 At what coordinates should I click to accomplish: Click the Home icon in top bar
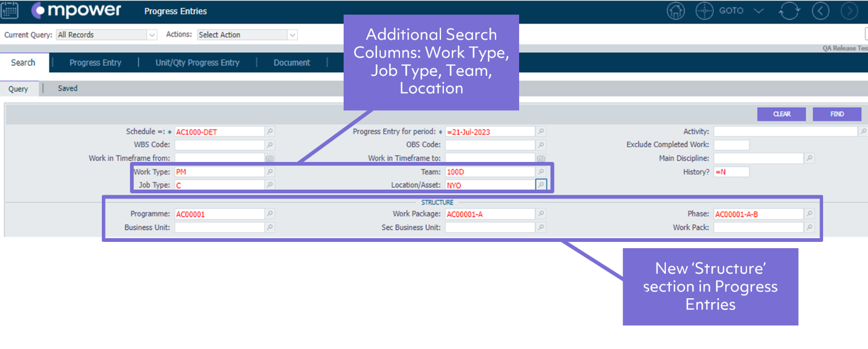(x=675, y=11)
